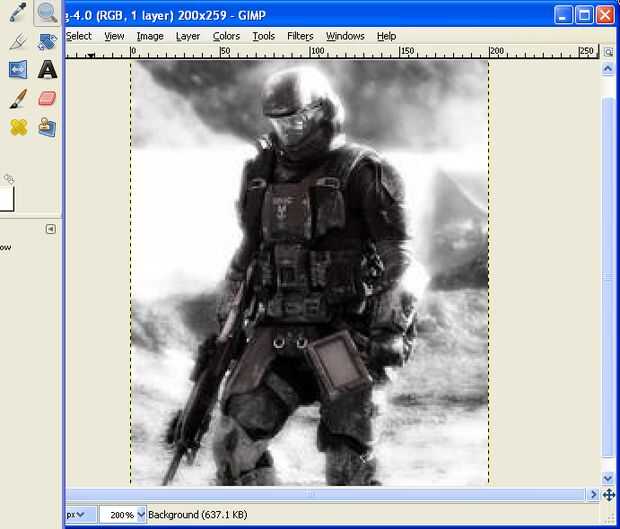Open the Layer menu
This screenshot has width=620, height=529.
[x=188, y=36]
